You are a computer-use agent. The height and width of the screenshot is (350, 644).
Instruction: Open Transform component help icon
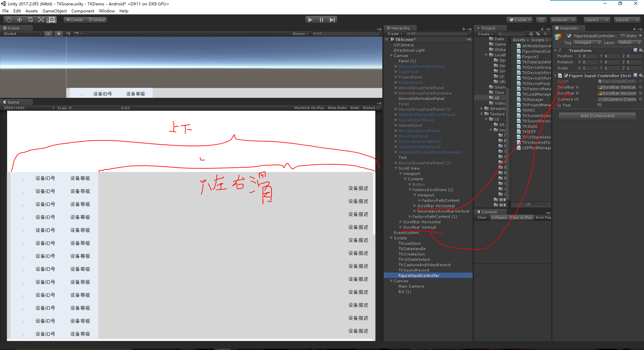coord(635,50)
